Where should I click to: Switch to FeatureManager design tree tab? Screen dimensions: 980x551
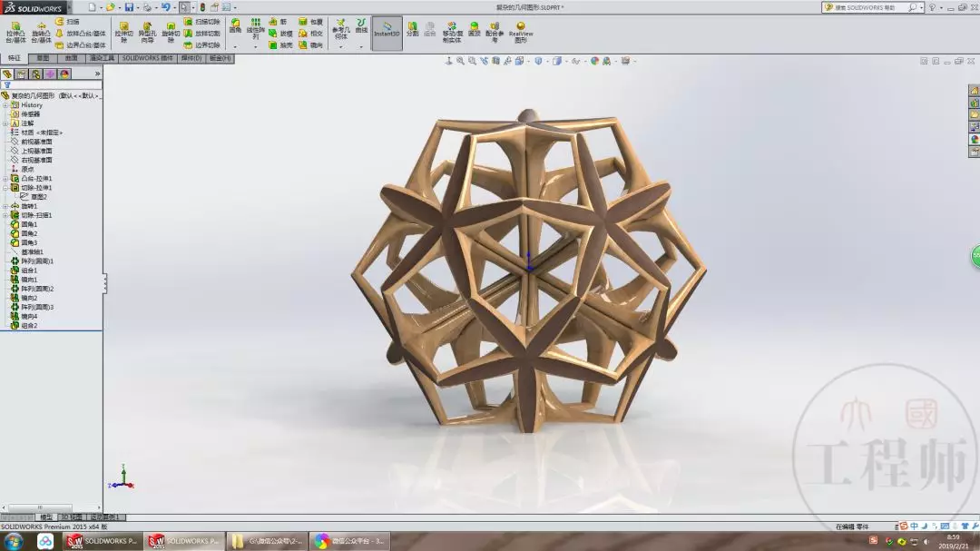point(7,74)
